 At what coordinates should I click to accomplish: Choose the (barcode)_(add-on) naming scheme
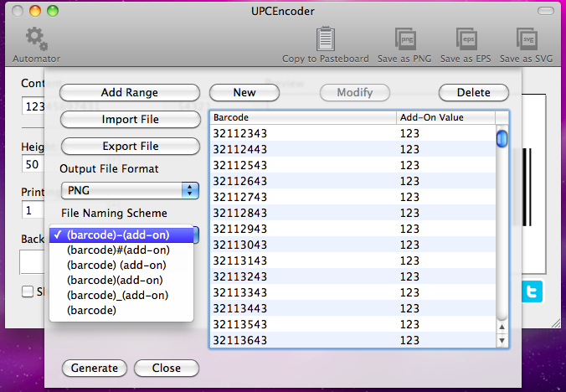tap(121, 296)
